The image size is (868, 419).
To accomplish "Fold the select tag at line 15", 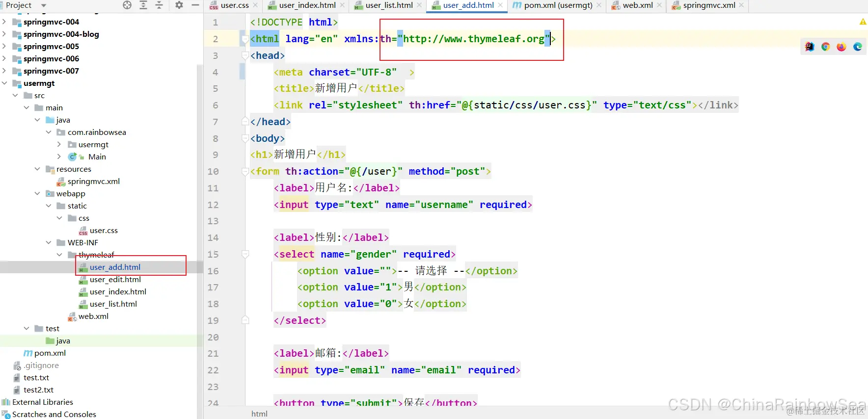I will pyautogui.click(x=245, y=254).
